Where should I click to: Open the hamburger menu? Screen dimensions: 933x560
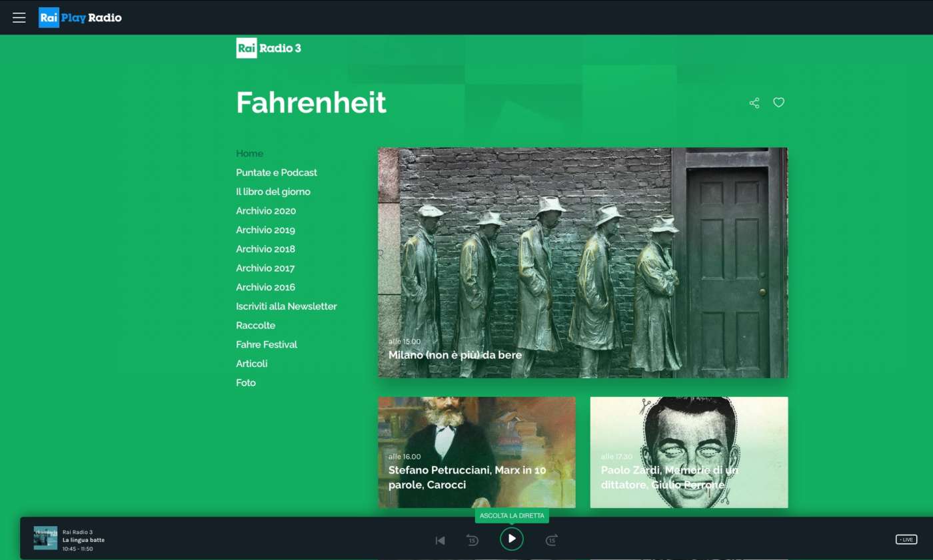[19, 17]
